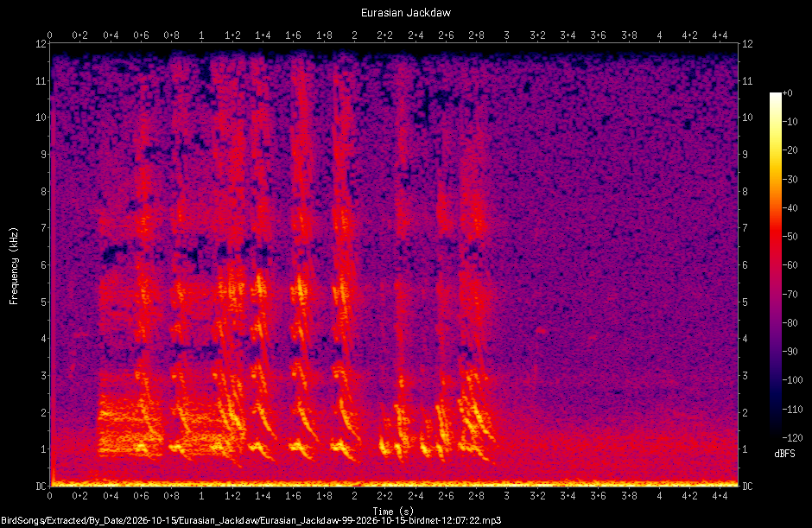Click the DC label on left axis
The image size is (812, 528).
[x=41, y=486]
